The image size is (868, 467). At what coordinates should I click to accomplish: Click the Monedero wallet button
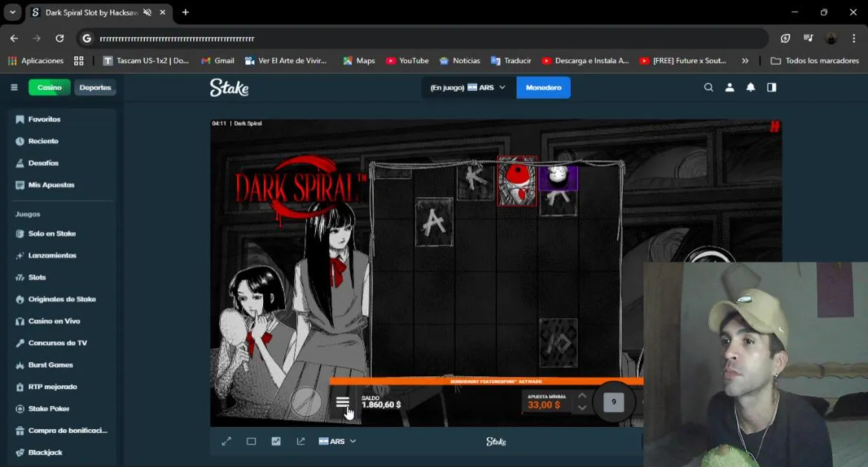tap(543, 88)
